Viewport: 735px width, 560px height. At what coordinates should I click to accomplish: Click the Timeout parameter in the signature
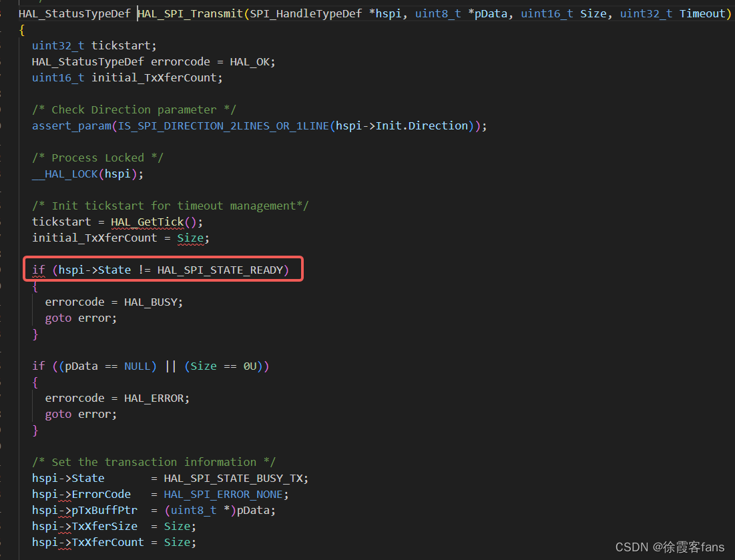(702, 13)
